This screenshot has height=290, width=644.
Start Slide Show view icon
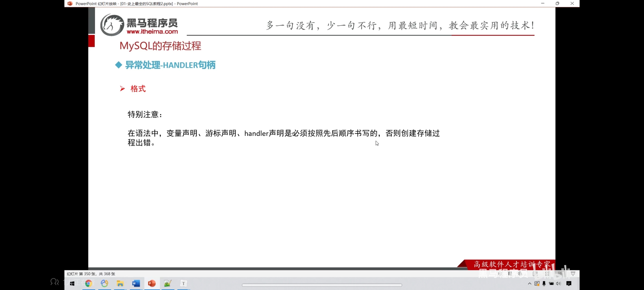pyautogui.click(x=573, y=274)
